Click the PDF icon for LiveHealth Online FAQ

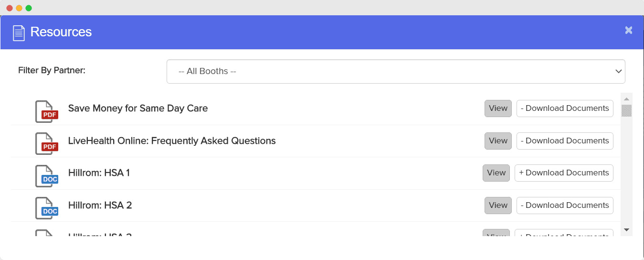point(46,143)
